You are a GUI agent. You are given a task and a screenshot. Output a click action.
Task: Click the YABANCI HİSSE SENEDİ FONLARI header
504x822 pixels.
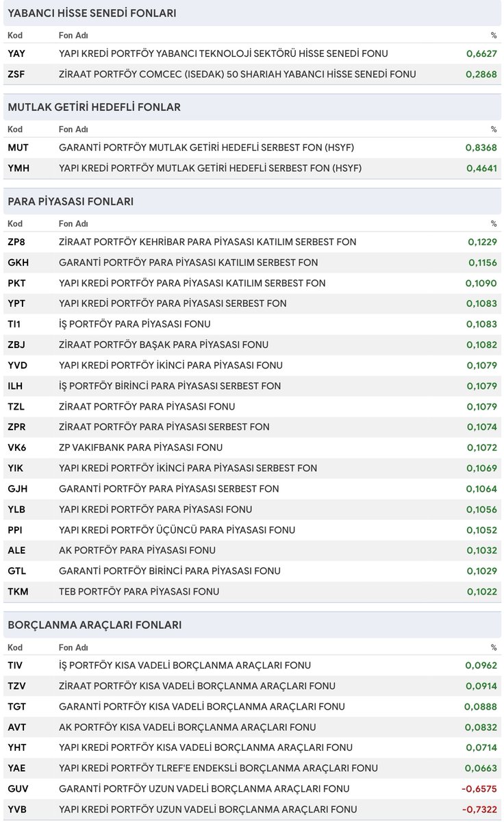click(x=92, y=13)
